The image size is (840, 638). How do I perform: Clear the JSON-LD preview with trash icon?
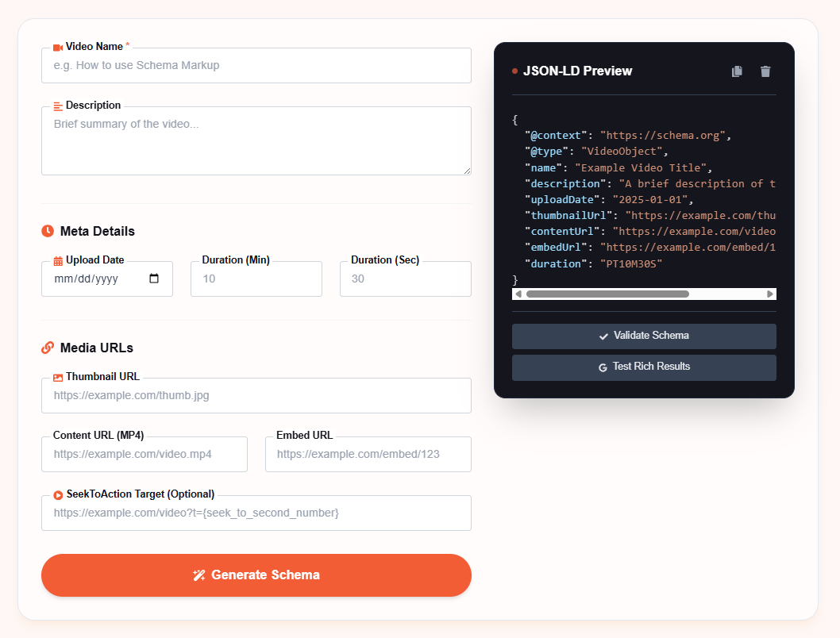click(x=765, y=71)
